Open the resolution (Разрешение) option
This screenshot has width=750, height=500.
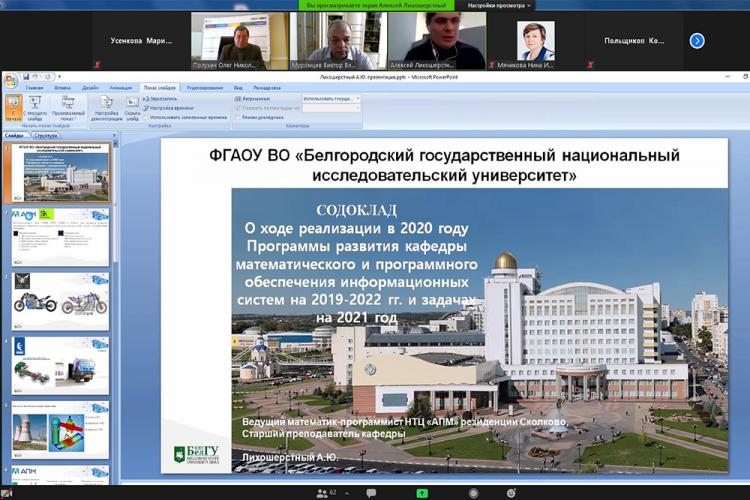click(x=252, y=99)
